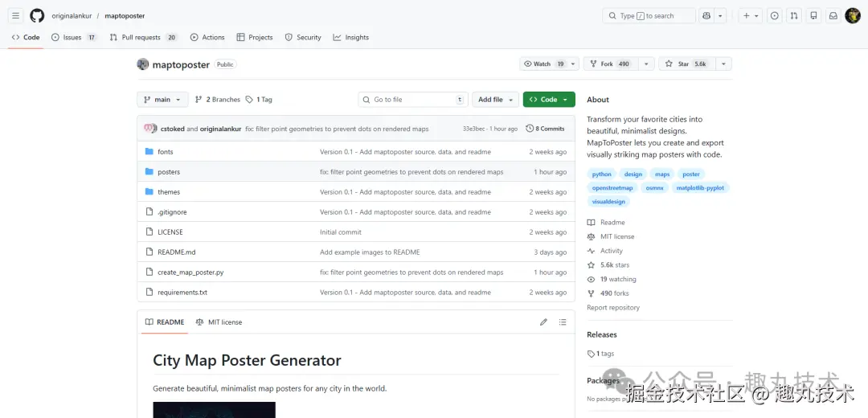
Task: Select the visualdesign topic tag
Action: (608, 202)
